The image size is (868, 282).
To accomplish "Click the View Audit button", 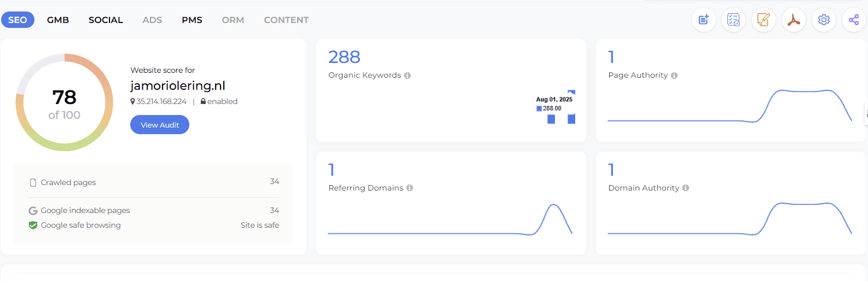I will 160,125.
